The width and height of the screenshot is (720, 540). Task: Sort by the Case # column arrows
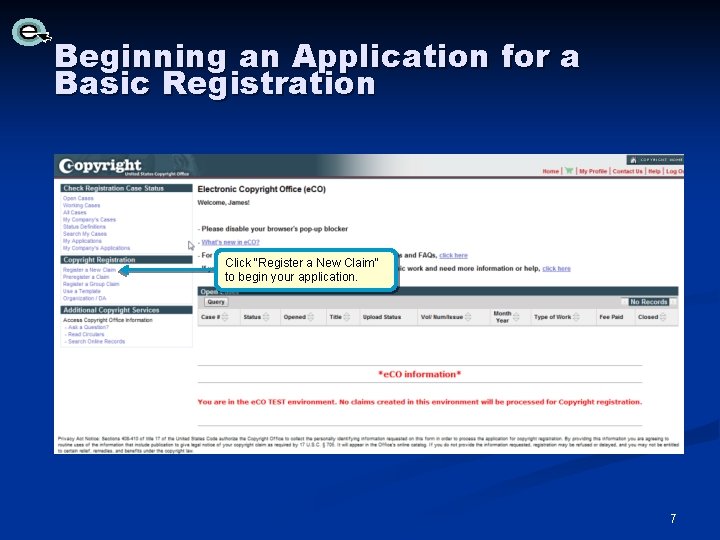pos(225,317)
